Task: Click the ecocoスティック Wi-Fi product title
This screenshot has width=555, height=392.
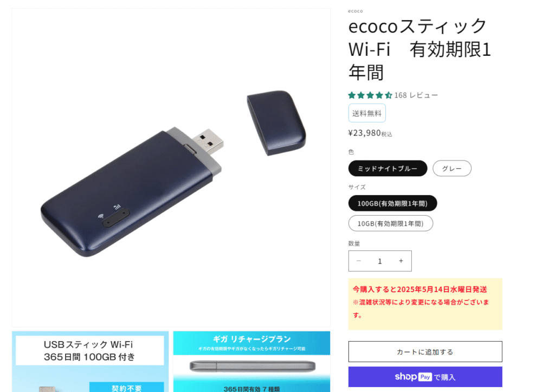Action: [420, 49]
